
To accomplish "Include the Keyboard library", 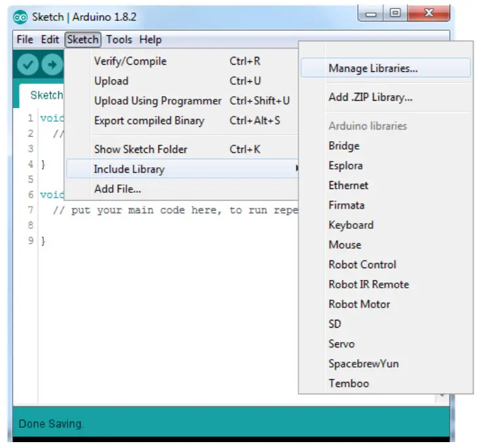I will [x=385, y=225].
